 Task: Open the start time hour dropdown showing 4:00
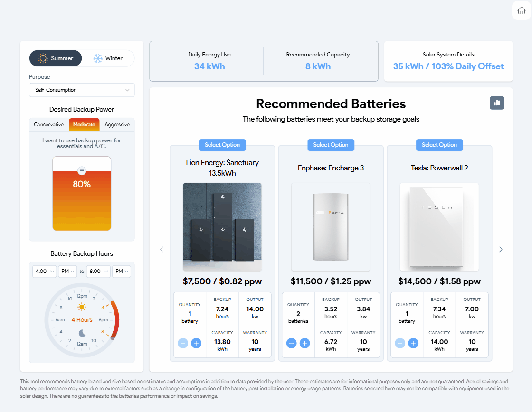[44, 271]
